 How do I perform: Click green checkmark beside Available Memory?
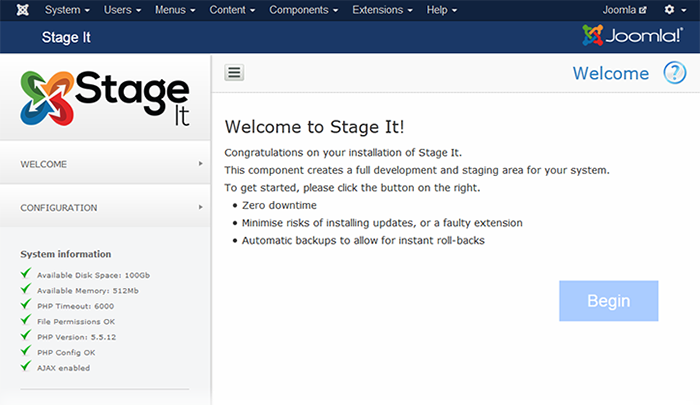(26, 288)
